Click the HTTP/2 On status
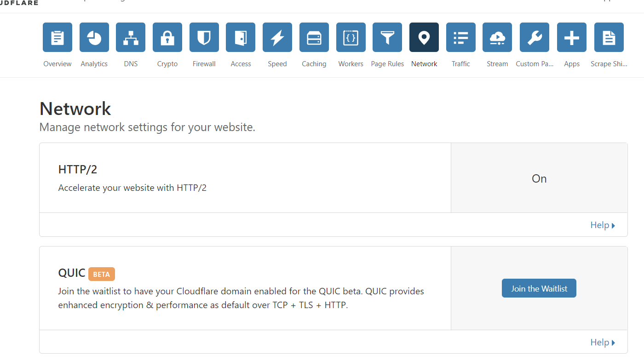 click(539, 178)
